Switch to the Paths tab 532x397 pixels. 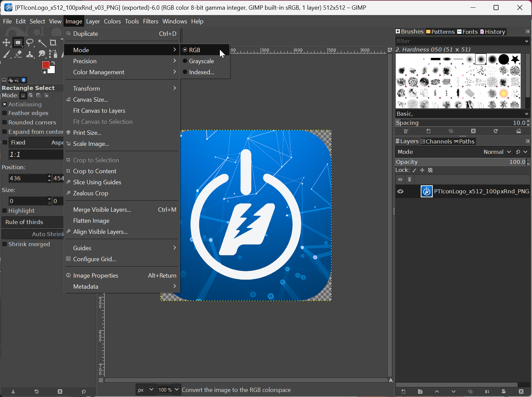464,141
